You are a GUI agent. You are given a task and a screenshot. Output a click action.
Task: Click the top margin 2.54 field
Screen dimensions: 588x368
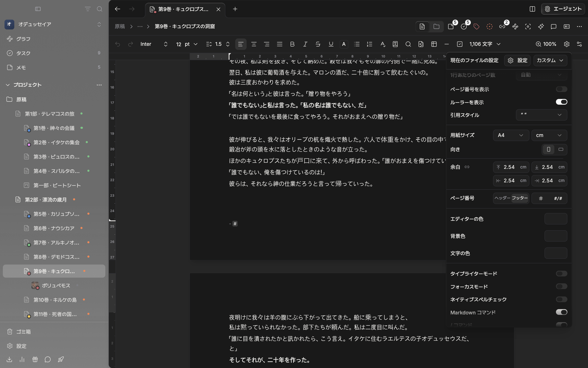click(x=511, y=167)
